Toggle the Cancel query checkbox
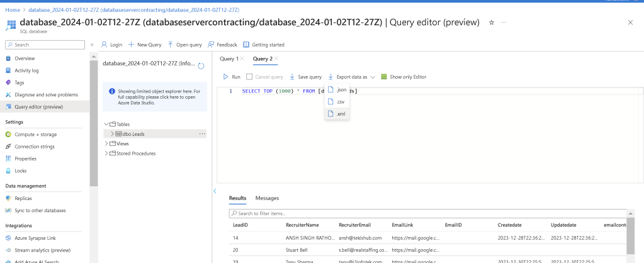Viewport: 644px width, 263px height. point(249,77)
